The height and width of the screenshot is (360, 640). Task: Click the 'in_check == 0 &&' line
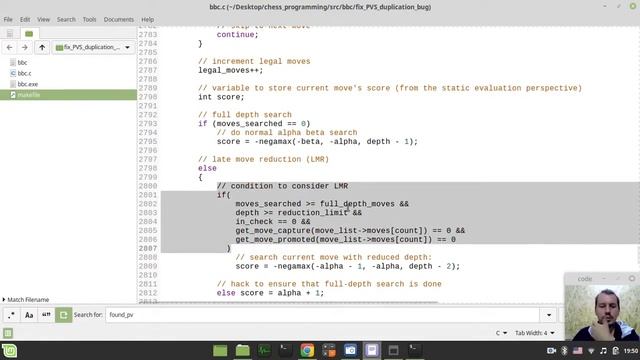tap(273, 222)
